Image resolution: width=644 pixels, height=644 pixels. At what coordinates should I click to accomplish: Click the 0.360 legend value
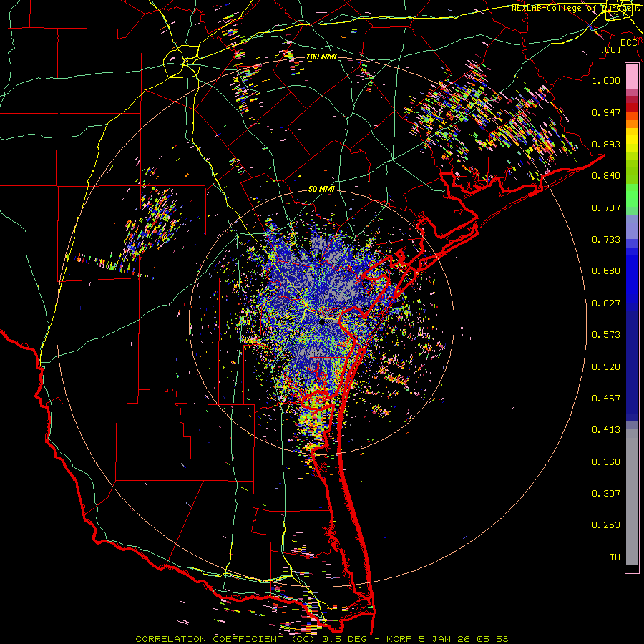click(606, 462)
